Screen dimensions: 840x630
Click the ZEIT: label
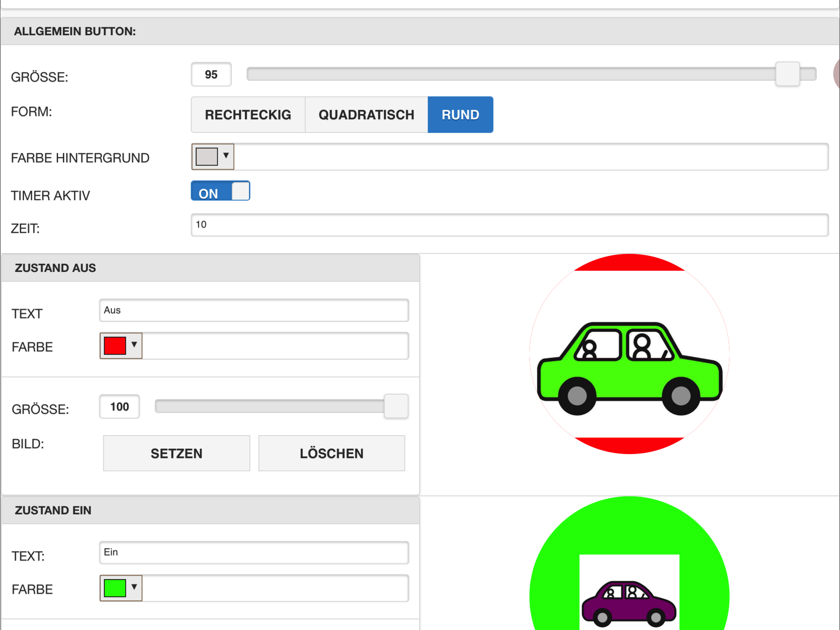(x=25, y=228)
